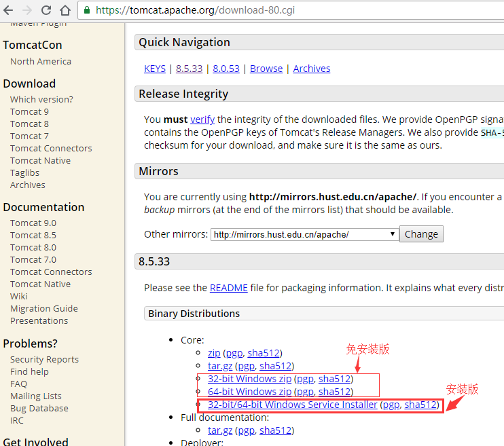Open Mailing Lists in sidebar
This screenshot has height=446, width=504.
point(36,396)
